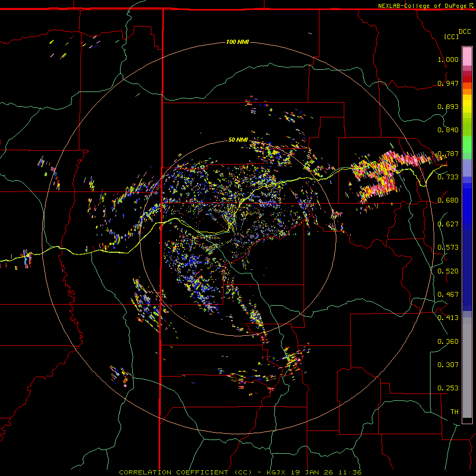Click the 0.840 scale value
This screenshot has width=476, height=476.
(448, 130)
